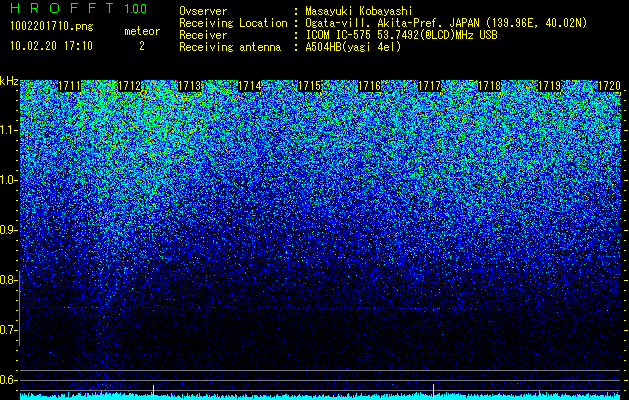Click the 1714 time marker
Image resolution: width=629 pixels, height=400 pixels.
250,86
